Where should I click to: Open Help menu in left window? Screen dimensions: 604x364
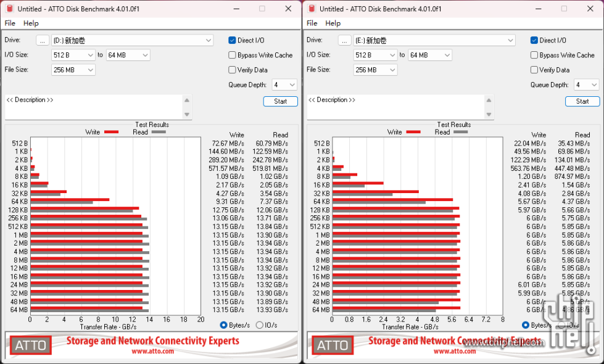(x=31, y=23)
